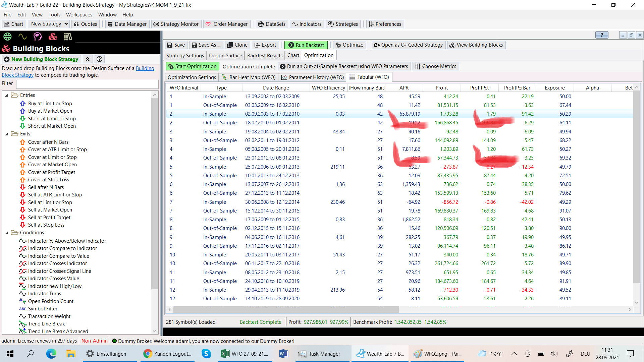
Task: Open the Excel WFO file in taskbar
Action: tap(245, 354)
